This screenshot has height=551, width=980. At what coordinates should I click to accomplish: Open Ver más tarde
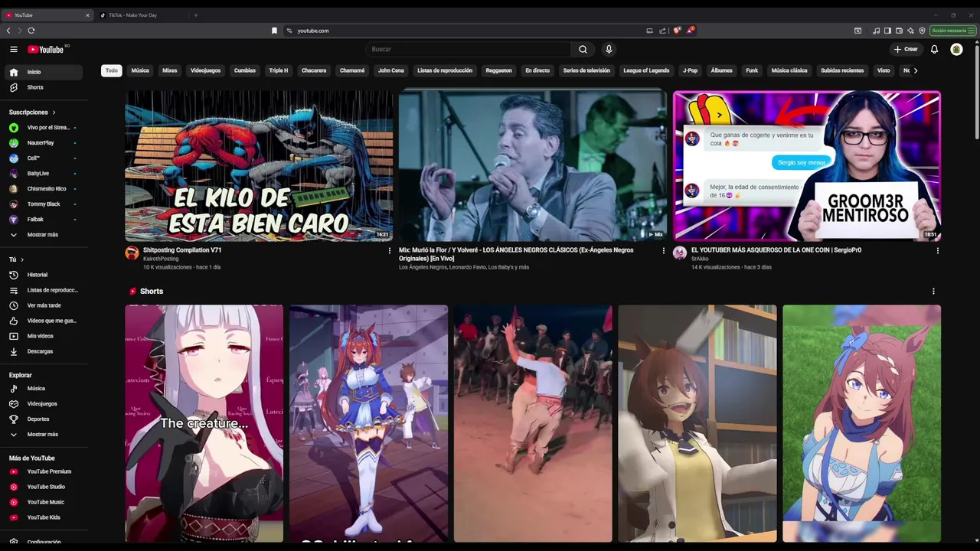pos(42,305)
